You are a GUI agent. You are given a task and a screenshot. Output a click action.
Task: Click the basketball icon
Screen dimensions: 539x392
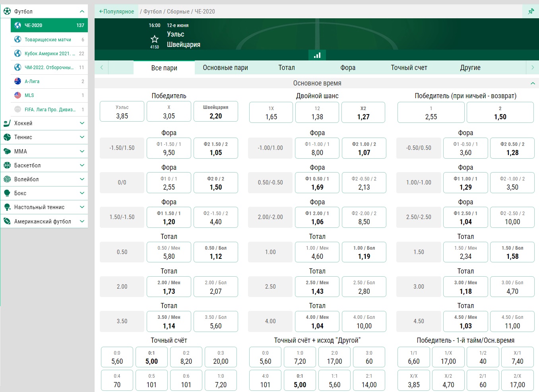pos(7,165)
